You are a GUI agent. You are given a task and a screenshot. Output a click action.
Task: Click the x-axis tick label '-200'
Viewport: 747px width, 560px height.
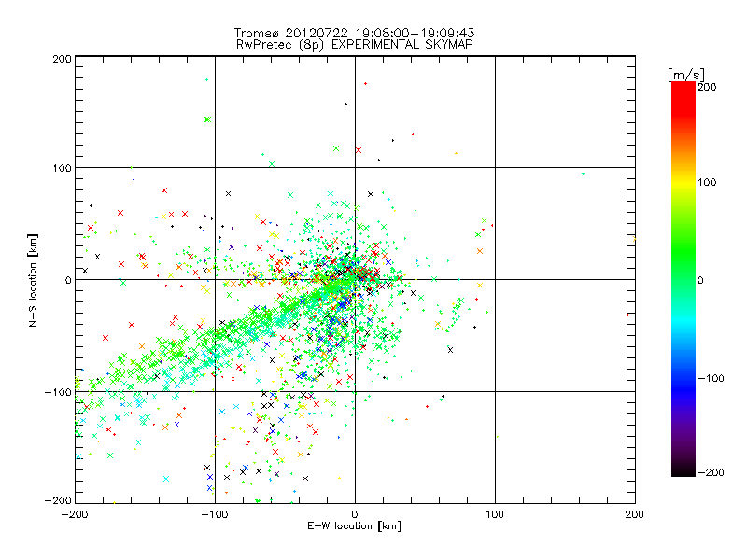[x=75, y=514]
